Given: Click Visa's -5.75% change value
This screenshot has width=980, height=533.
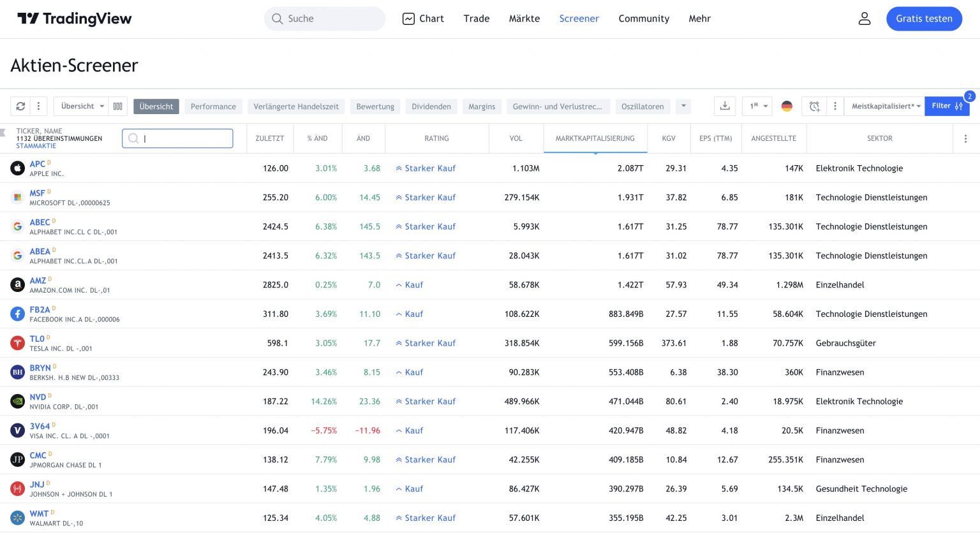Looking at the screenshot, I should pos(324,430).
